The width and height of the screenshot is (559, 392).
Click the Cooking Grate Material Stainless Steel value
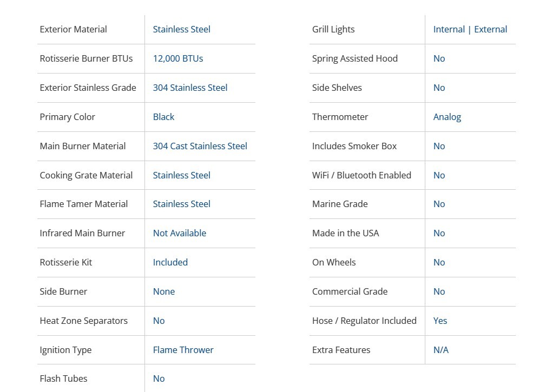pos(181,175)
